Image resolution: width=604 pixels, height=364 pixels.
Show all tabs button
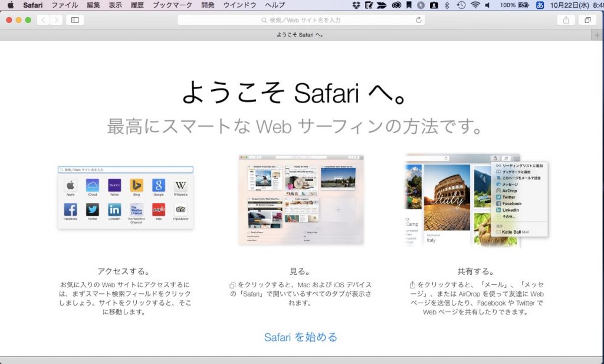(x=587, y=20)
